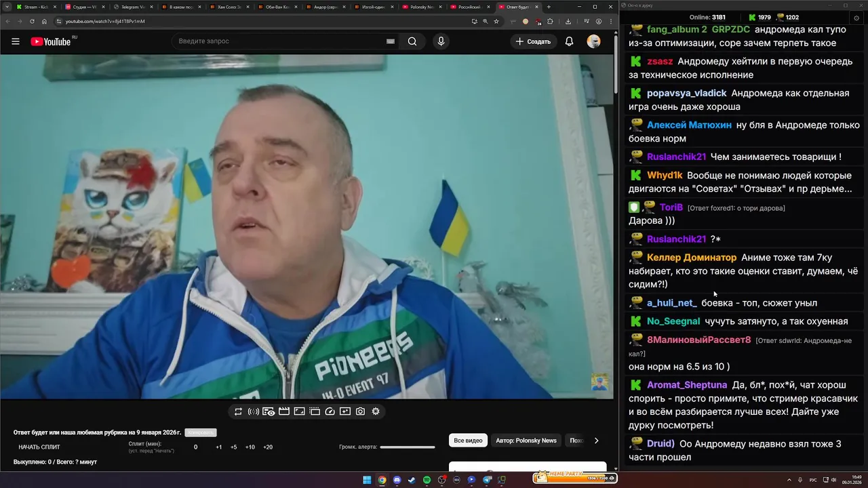Click the browser home icon
Image resolution: width=868 pixels, height=488 pixels.
pyautogui.click(x=43, y=21)
